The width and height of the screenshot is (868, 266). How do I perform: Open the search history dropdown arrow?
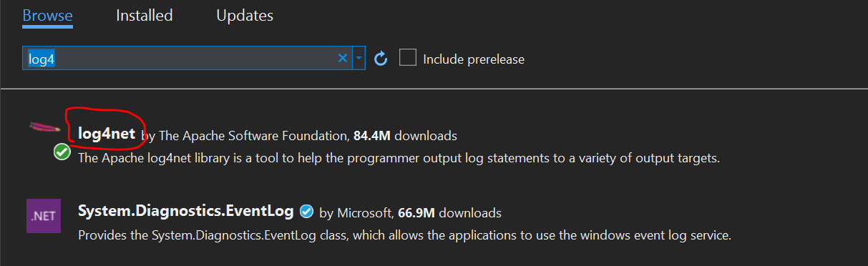(359, 59)
